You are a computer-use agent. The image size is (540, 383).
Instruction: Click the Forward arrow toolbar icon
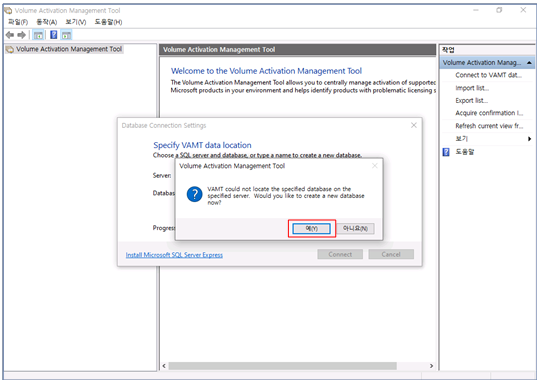pyautogui.click(x=22, y=35)
